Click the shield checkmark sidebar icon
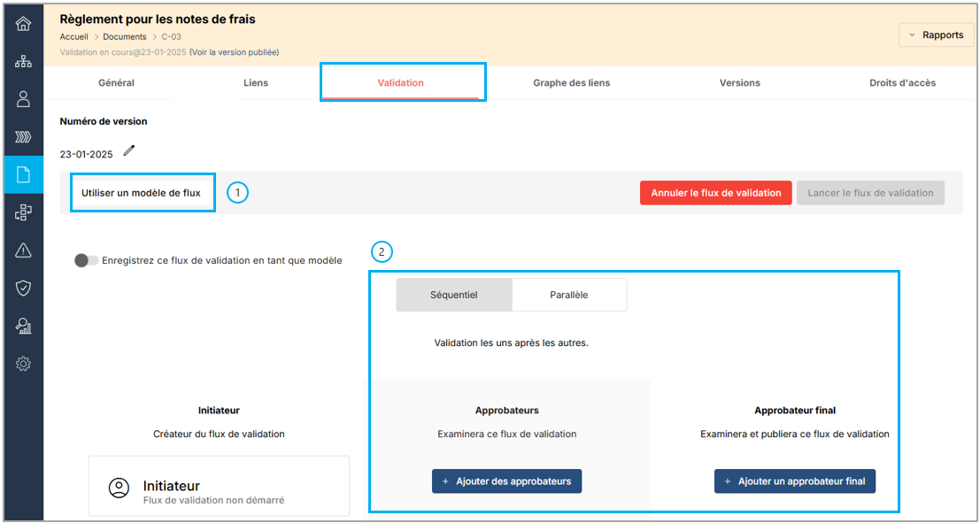This screenshot has height=523, width=980. [24, 288]
